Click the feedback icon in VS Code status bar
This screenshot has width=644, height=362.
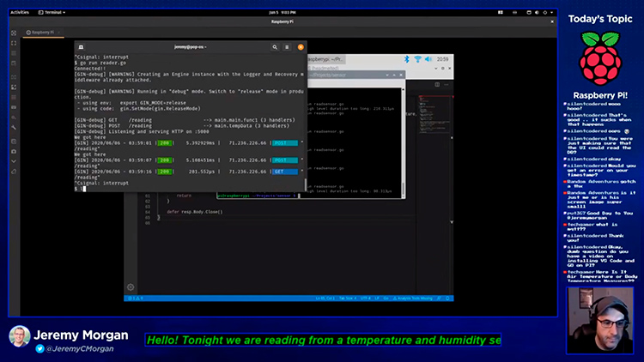tap(439, 299)
